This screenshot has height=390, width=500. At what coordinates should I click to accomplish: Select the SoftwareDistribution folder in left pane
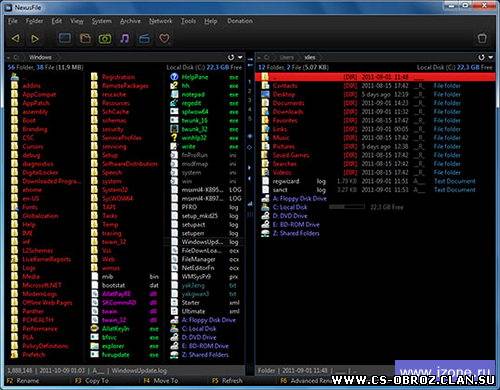130,164
